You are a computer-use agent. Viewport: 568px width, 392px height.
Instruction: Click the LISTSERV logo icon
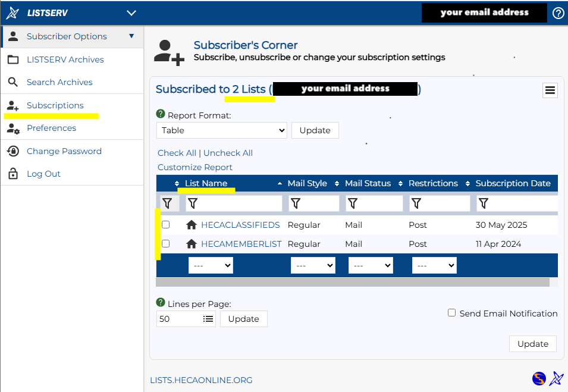coord(12,13)
